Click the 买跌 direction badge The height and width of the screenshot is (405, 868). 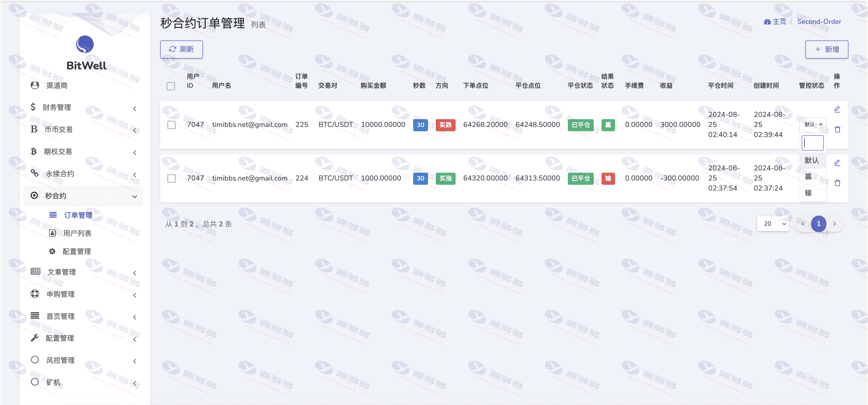tap(446, 125)
